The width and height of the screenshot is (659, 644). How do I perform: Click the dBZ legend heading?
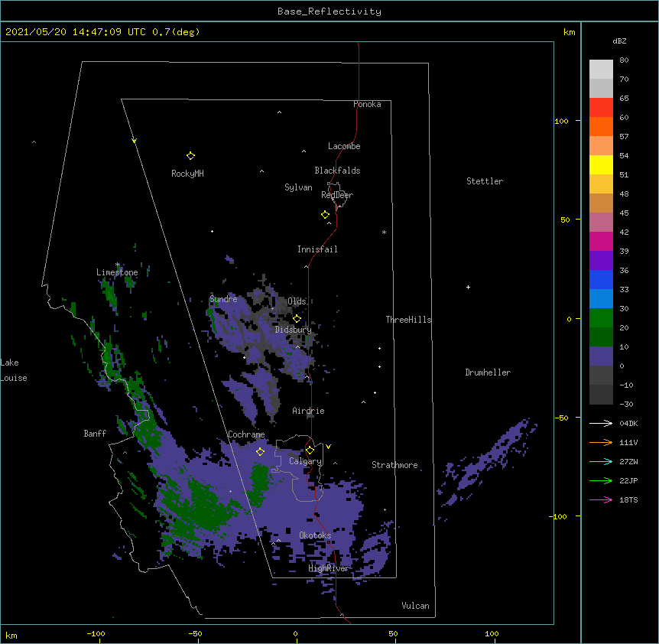(619, 41)
